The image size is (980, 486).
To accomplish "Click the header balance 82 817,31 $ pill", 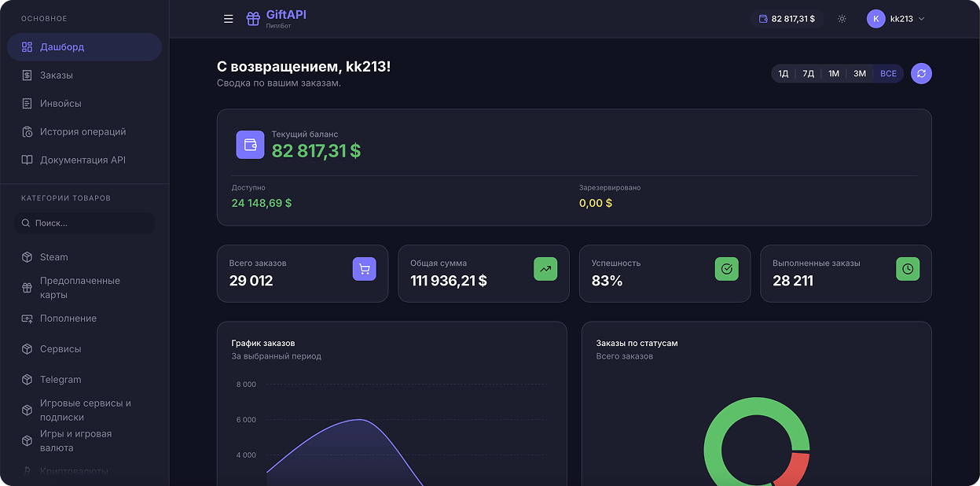I will 787,19.
